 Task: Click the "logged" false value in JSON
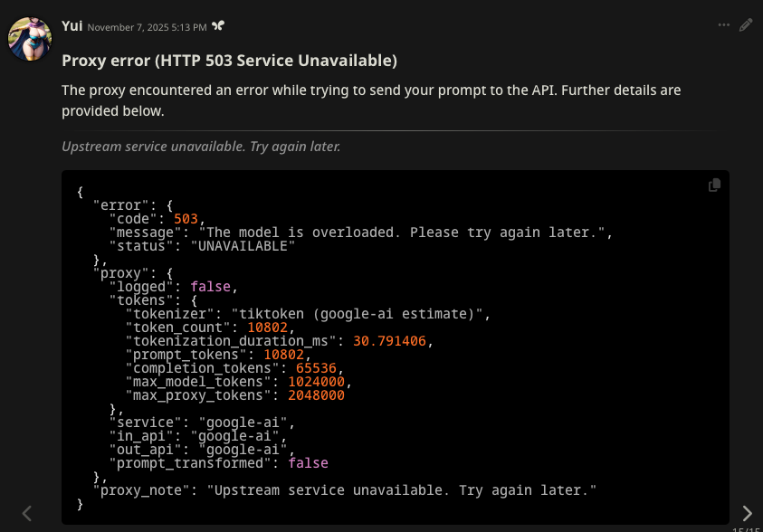click(x=211, y=287)
